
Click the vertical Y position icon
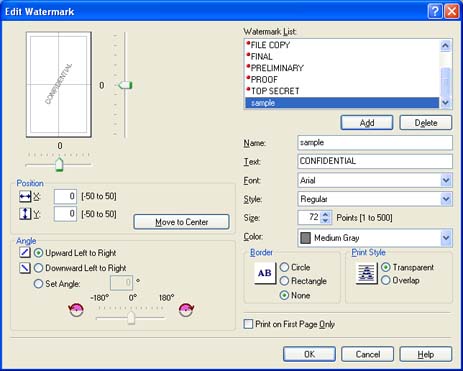click(25, 214)
